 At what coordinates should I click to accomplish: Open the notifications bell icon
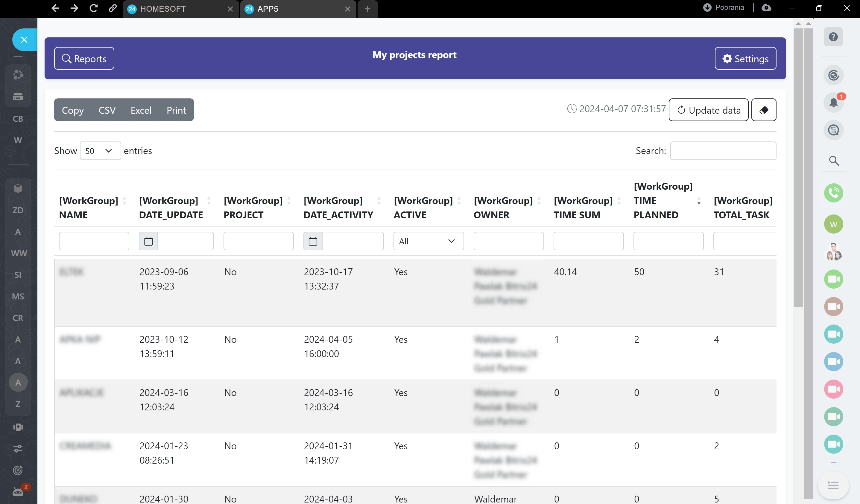833,102
